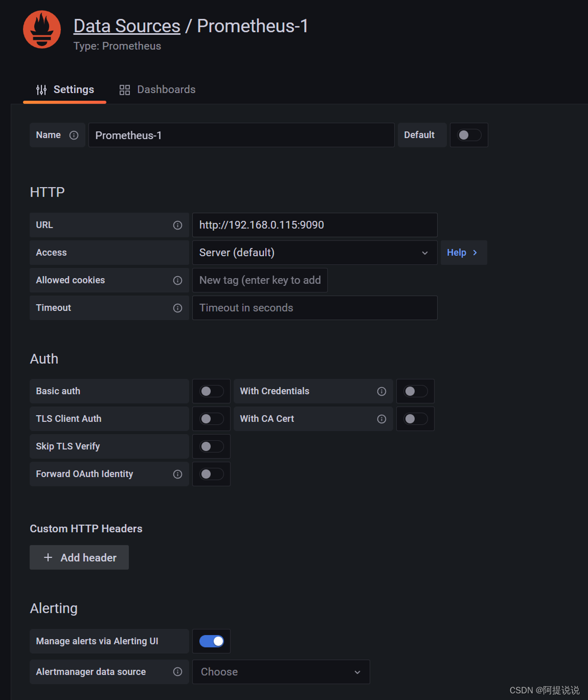The height and width of the screenshot is (700, 588).
Task: Click the Basic auth label
Action: click(x=58, y=391)
